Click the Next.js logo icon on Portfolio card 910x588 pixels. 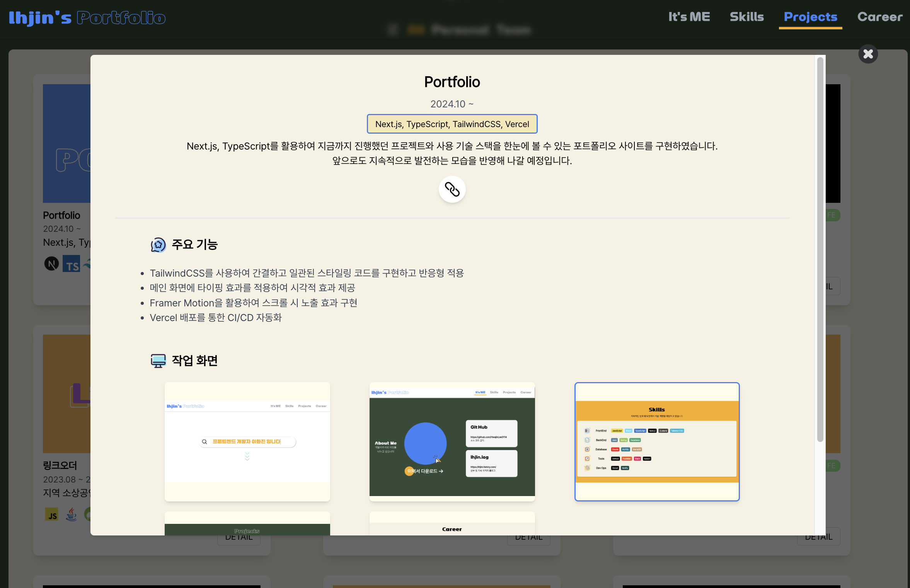(51, 264)
